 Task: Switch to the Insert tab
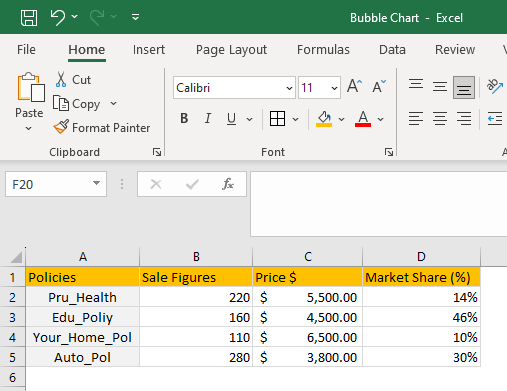point(149,50)
